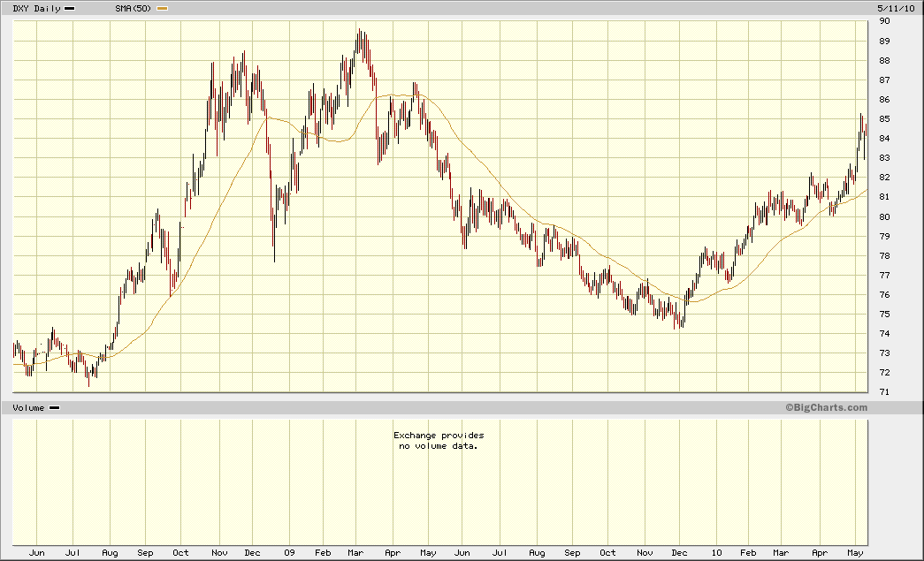Click the price axis label "76"

coord(884,294)
